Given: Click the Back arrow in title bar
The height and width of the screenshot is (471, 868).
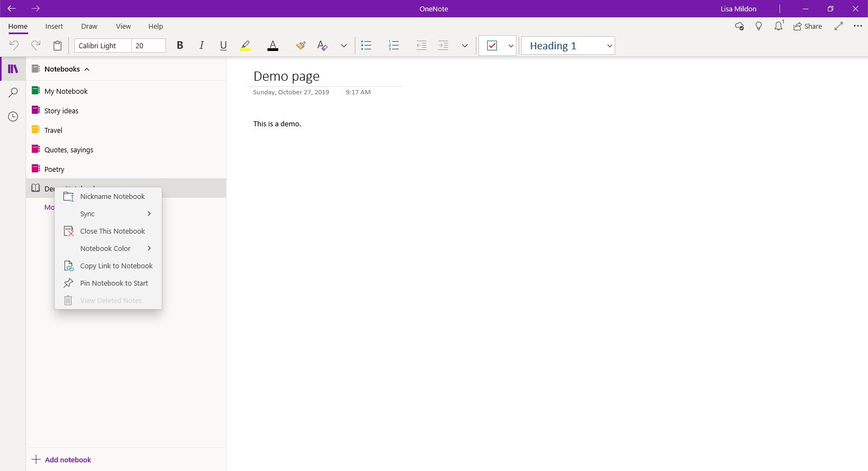Looking at the screenshot, I should (11, 9).
